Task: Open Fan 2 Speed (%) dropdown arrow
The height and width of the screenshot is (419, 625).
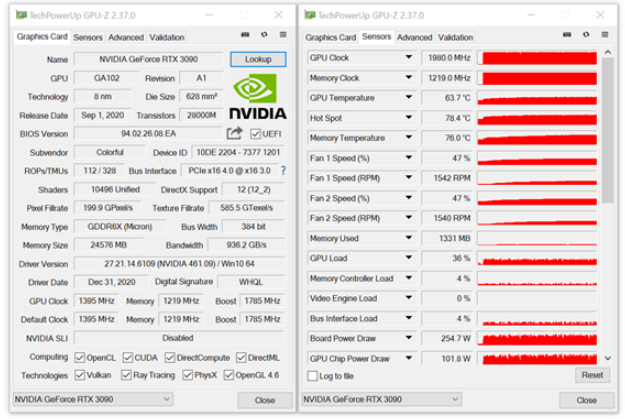Action: point(409,198)
